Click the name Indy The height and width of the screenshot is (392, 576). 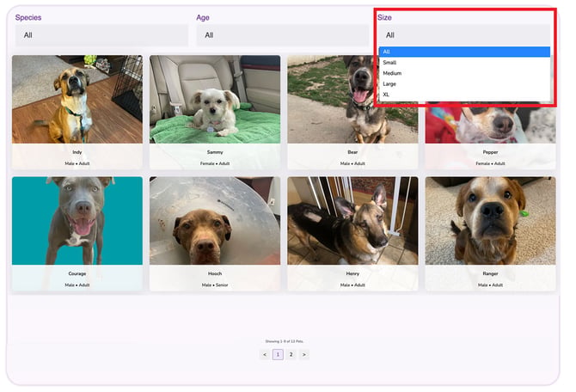point(77,152)
